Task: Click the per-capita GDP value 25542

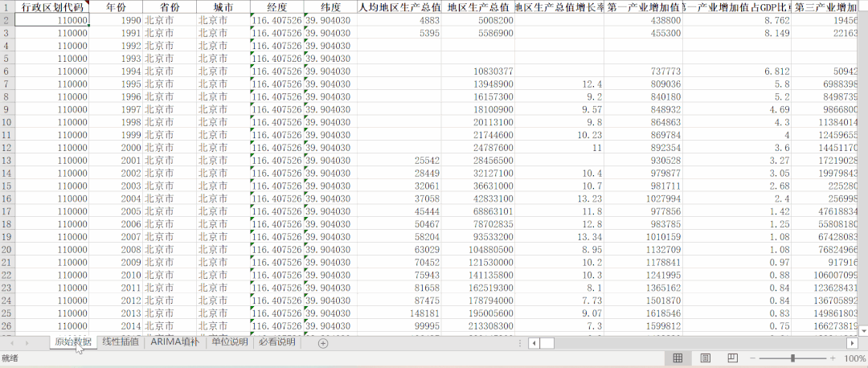Action: [x=399, y=161]
